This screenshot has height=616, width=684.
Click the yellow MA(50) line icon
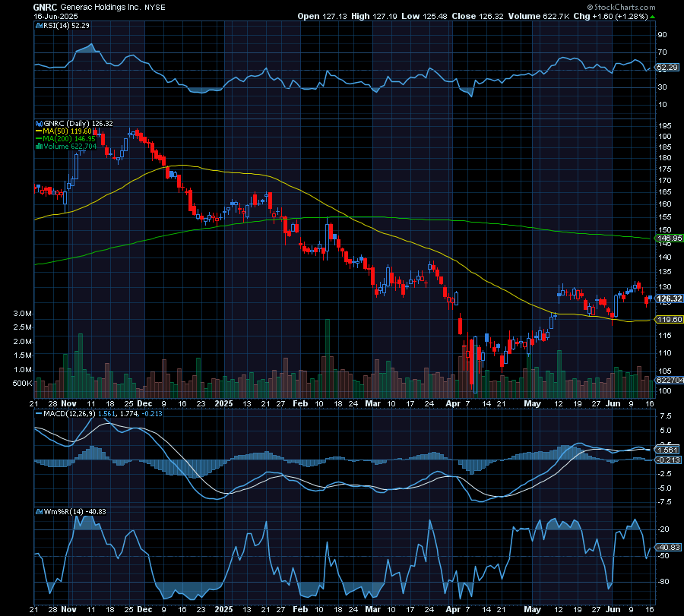click(x=37, y=130)
